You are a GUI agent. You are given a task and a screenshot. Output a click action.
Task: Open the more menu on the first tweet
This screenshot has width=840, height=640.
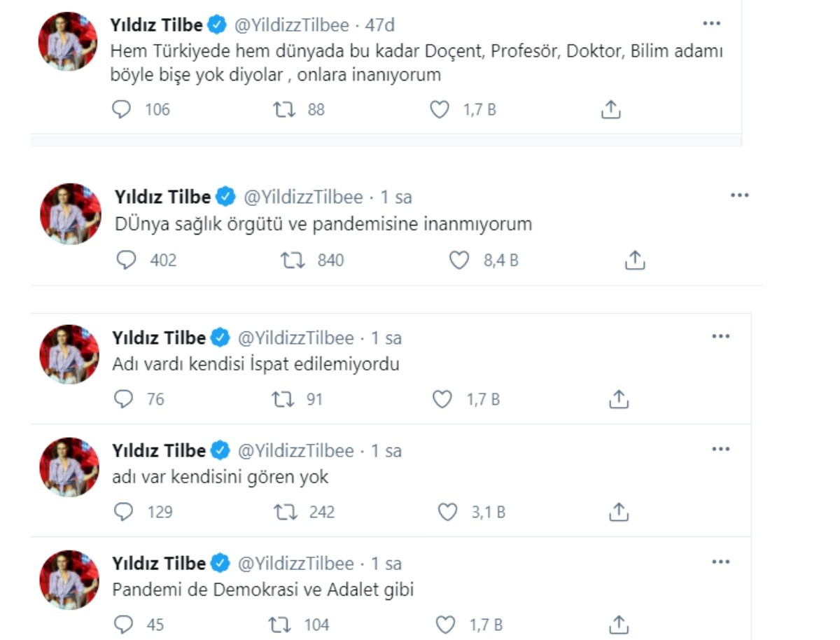tap(712, 22)
